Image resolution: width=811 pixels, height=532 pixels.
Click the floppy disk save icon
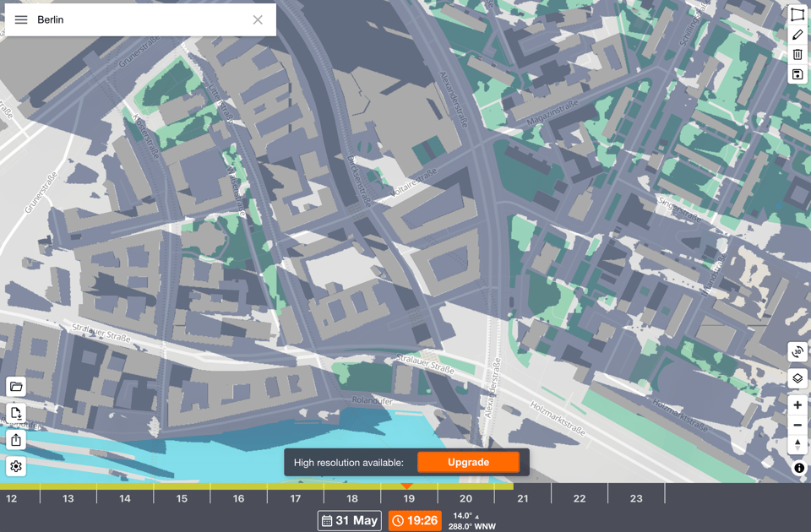(797, 74)
